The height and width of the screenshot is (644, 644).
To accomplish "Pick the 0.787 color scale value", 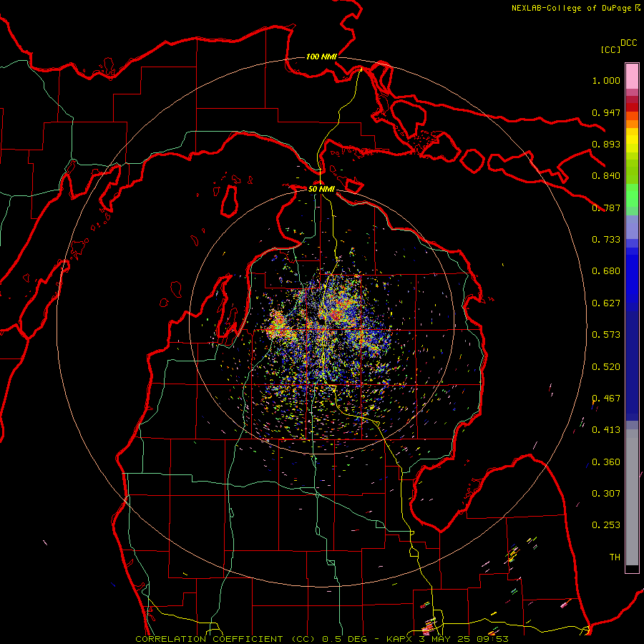I will click(x=606, y=208).
